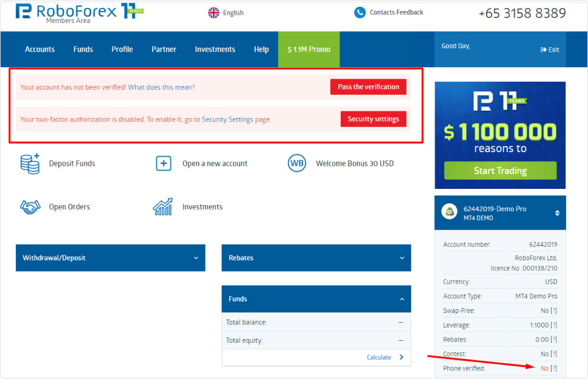
Task: Click the red Security settings button
Action: [x=373, y=119]
